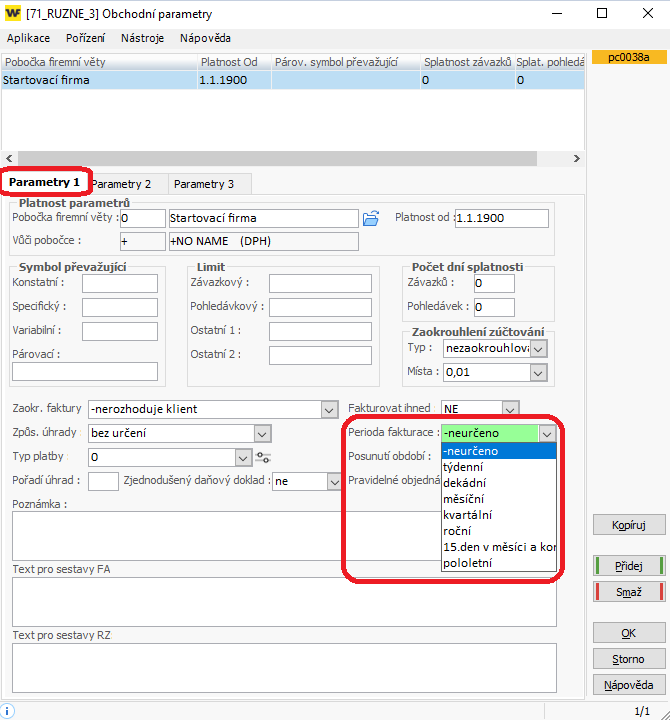Expand Typ platby dropdown
Screen dimensions: 670x721
[x=243, y=458]
